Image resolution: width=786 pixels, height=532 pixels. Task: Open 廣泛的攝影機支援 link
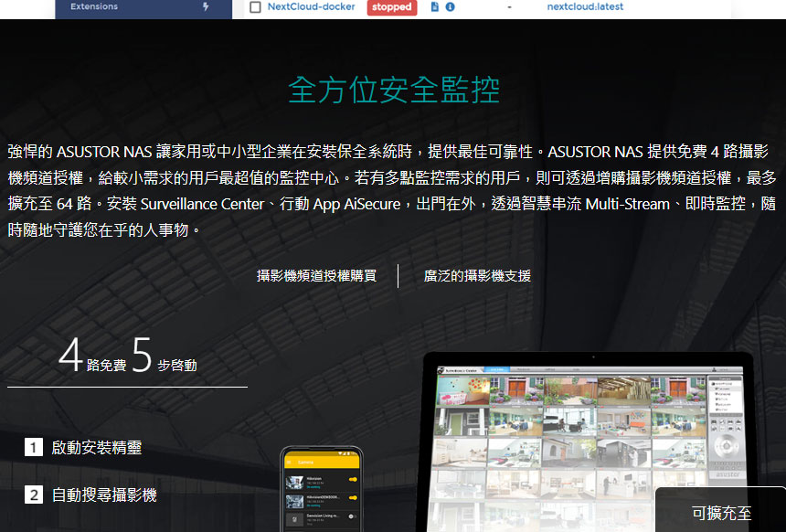(x=477, y=276)
